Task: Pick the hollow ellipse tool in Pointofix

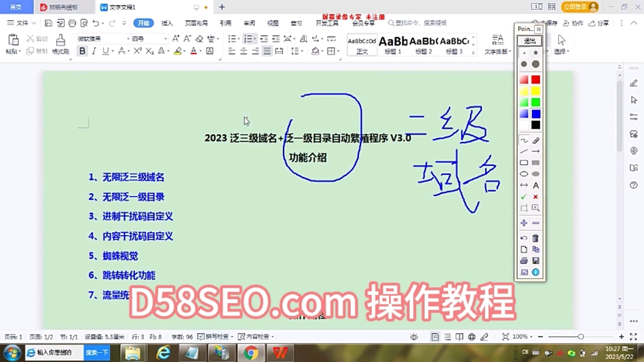Action: [524, 174]
